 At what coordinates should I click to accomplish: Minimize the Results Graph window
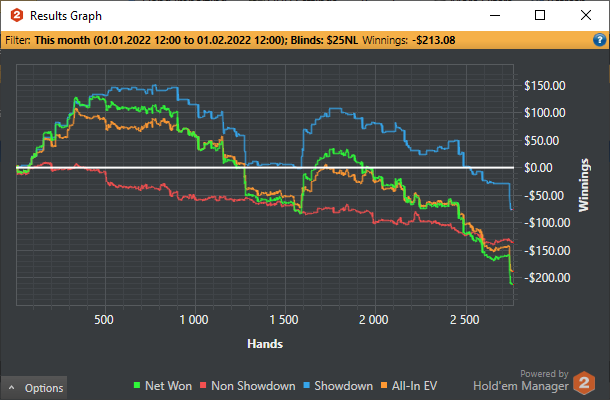point(495,16)
